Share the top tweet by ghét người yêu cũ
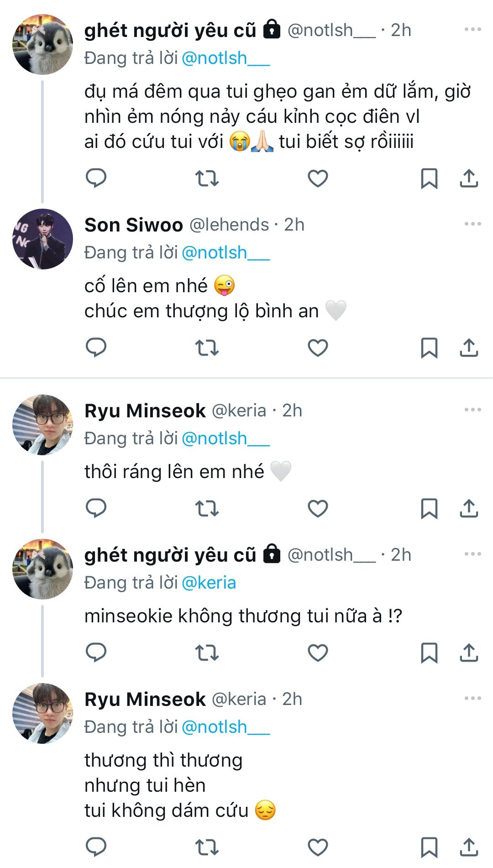Image resolution: width=493 pixels, height=868 pixels. pyautogui.click(x=468, y=178)
